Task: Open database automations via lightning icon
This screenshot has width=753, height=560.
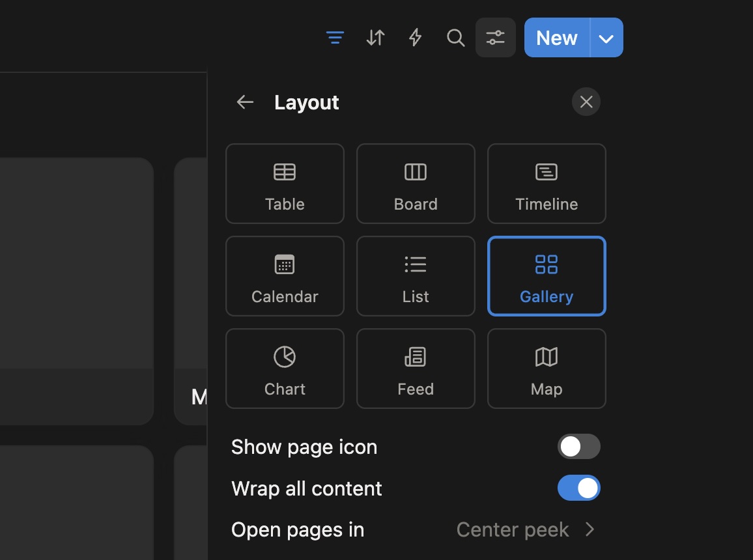Action: click(415, 37)
